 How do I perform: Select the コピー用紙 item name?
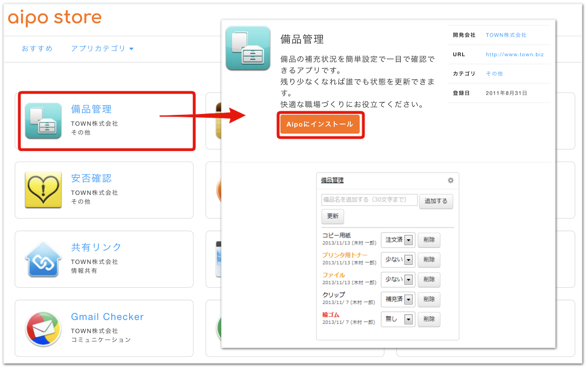click(336, 235)
